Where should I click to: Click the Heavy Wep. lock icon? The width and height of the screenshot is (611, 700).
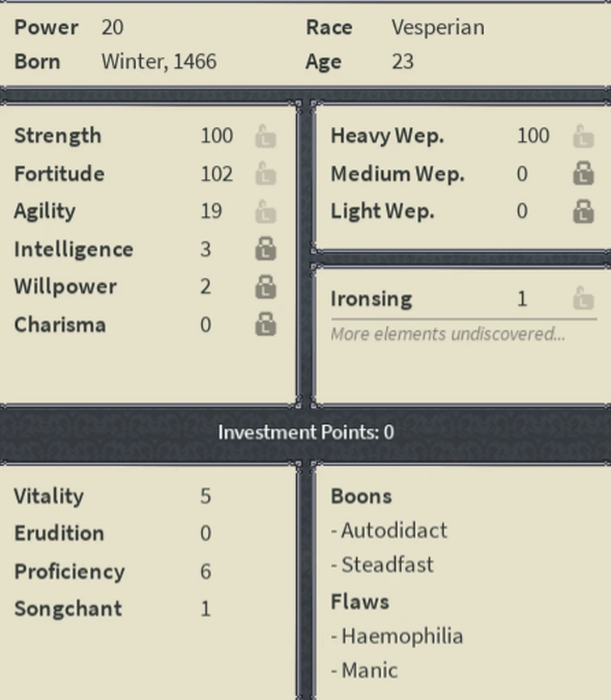pyautogui.click(x=583, y=137)
